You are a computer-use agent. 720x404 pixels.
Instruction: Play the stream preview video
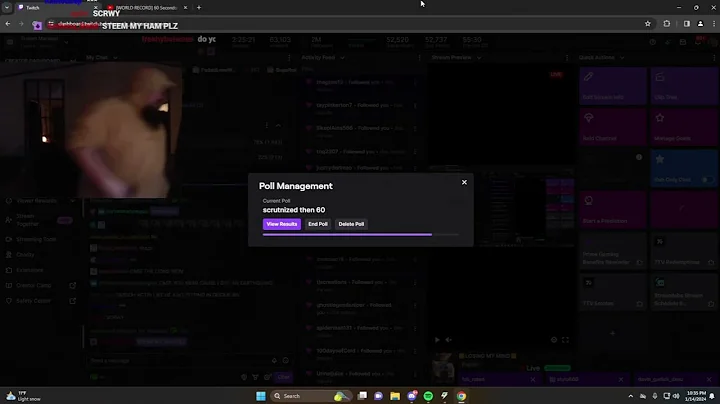(x=437, y=340)
